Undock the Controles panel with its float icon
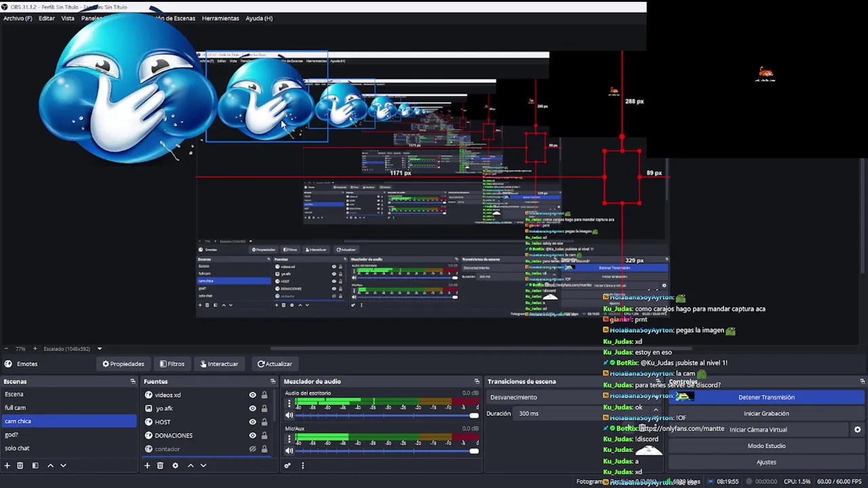The height and width of the screenshot is (488, 868). point(863,382)
